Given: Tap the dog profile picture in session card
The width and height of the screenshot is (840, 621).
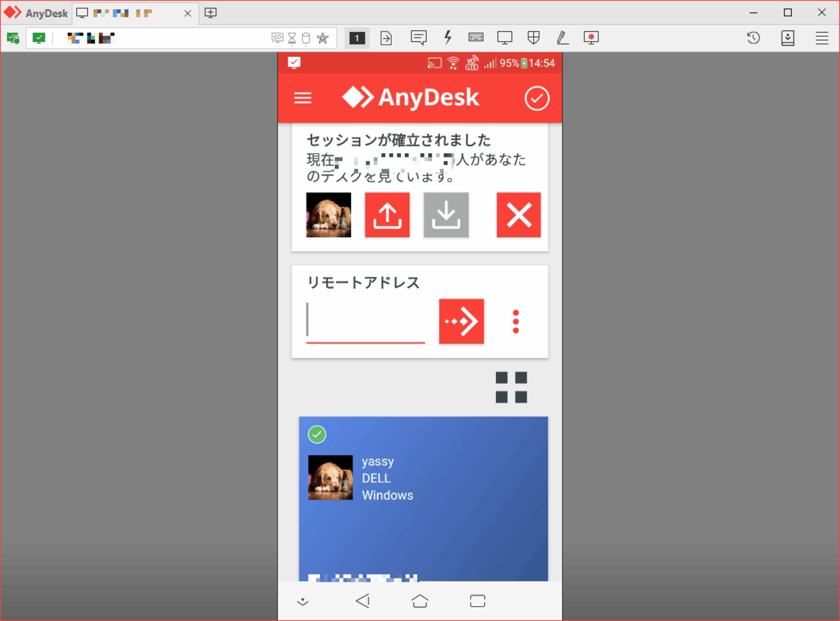Looking at the screenshot, I should point(328,215).
